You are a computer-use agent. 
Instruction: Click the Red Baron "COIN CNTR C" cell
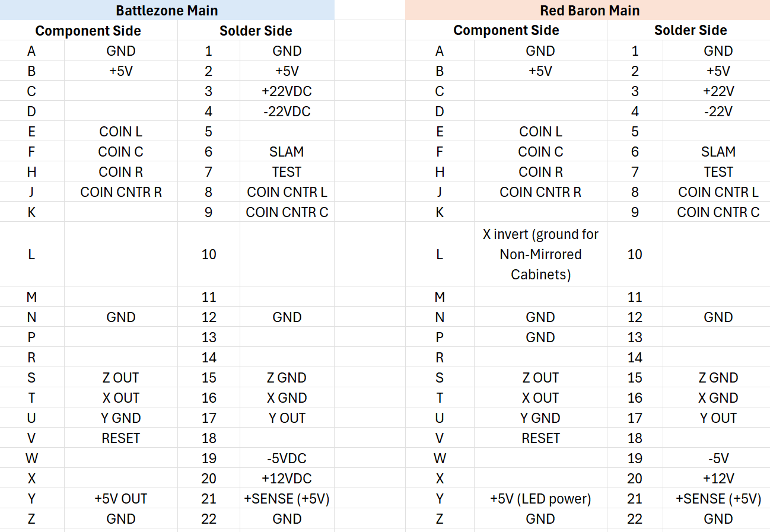point(718,212)
